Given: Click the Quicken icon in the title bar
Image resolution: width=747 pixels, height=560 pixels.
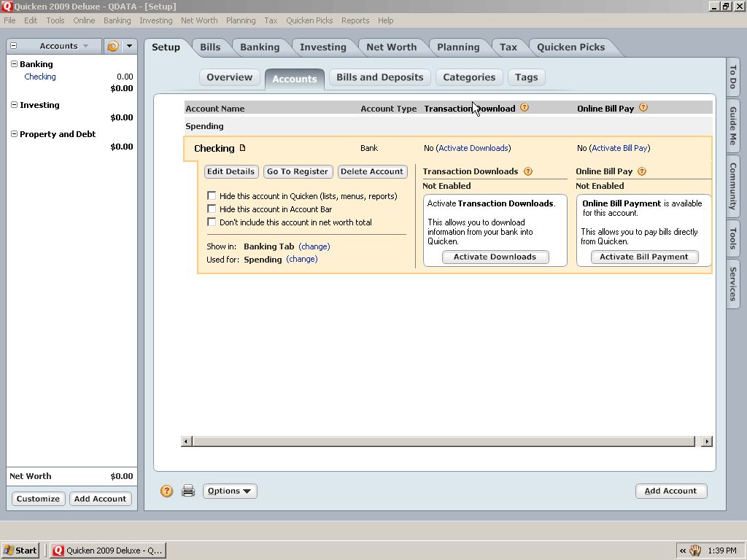Looking at the screenshot, I should pos(6,6).
